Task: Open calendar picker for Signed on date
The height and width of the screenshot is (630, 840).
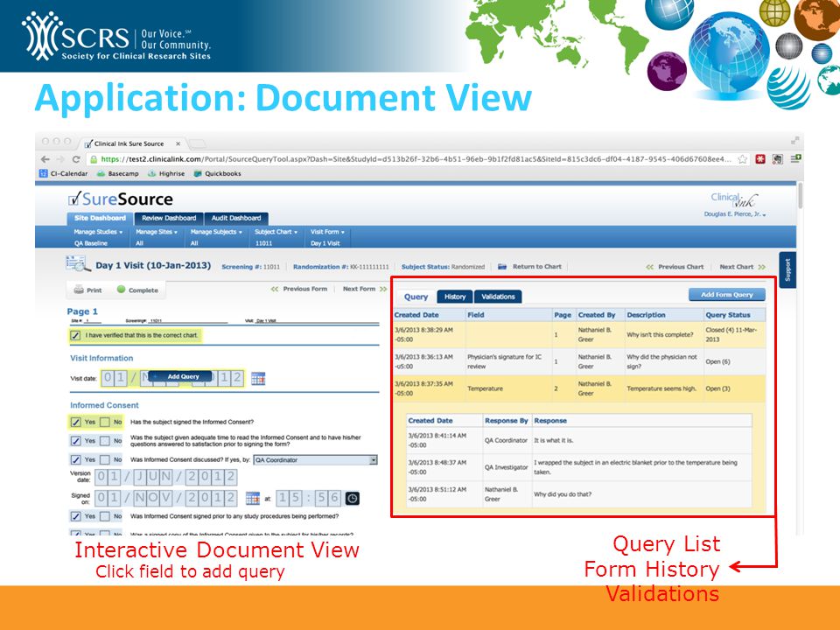Action: pyautogui.click(x=252, y=499)
